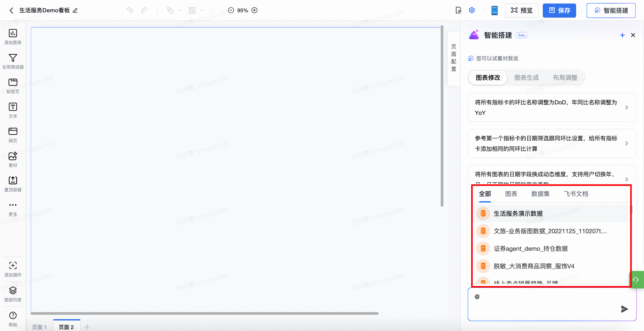Viewport: 644px width, 331px height.
Task: Select the text (文本) tool icon
Action: tap(13, 107)
